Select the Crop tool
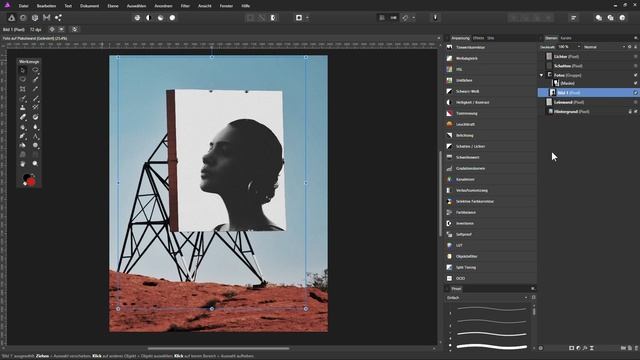The width and height of the screenshot is (640, 360). click(x=23, y=89)
